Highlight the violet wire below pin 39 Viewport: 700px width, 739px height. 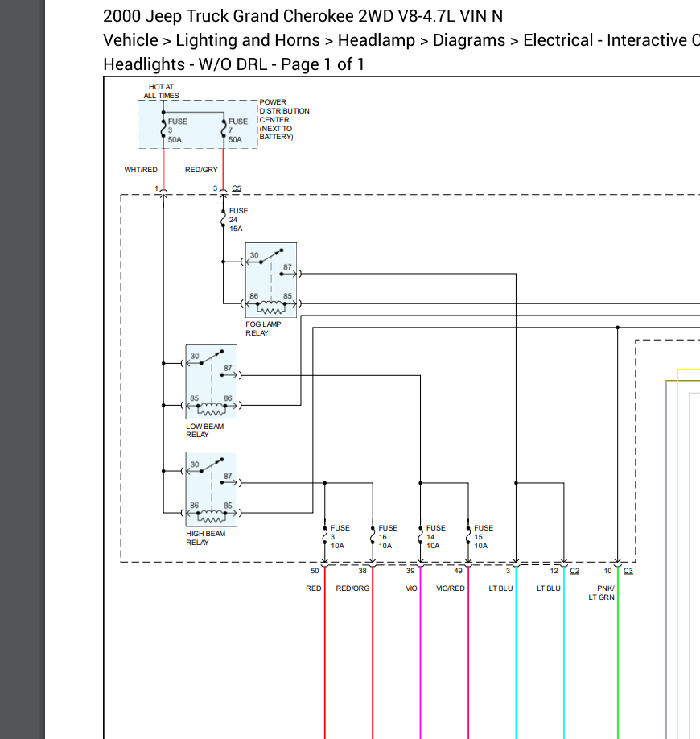(421, 653)
